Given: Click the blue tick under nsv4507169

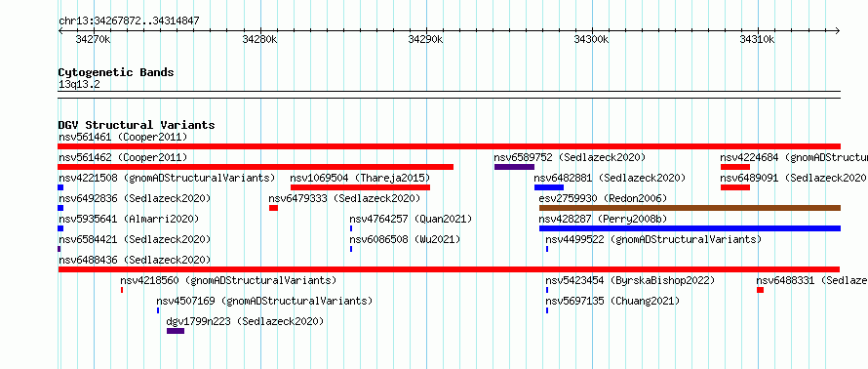Looking at the screenshot, I should point(158,310).
